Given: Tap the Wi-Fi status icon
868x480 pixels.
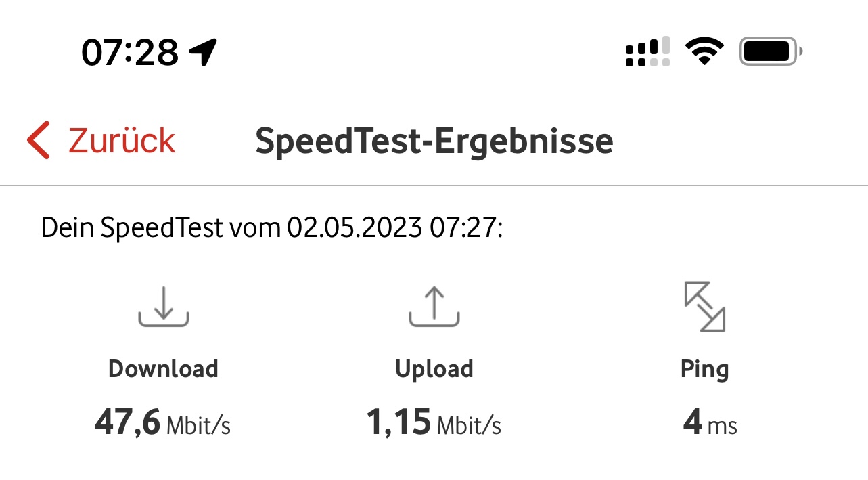Looking at the screenshot, I should pos(704,51).
